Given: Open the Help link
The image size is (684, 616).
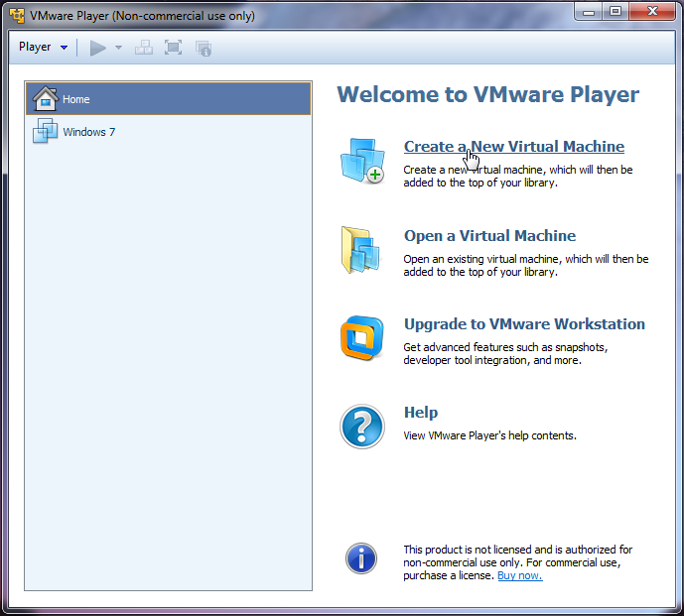Looking at the screenshot, I should click(421, 413).
